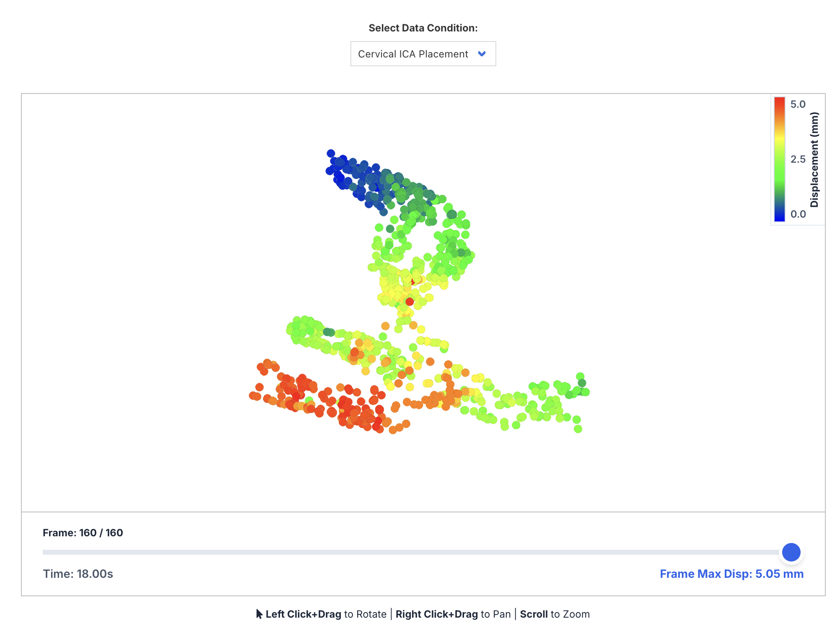Screen dimensions: 840x634
Task: Click the Time: 18.00s label
Action: (78, 574)
